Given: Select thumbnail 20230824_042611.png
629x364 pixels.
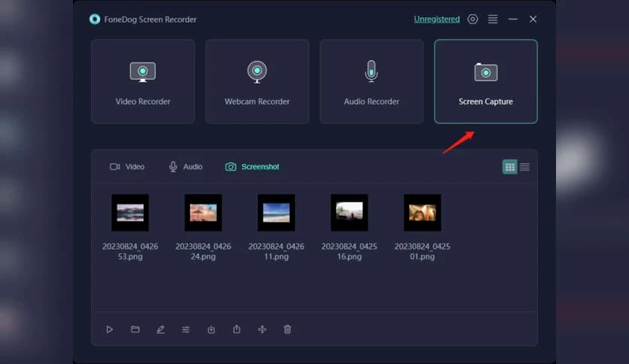Looking at the screenshot, I should (276, 213).
